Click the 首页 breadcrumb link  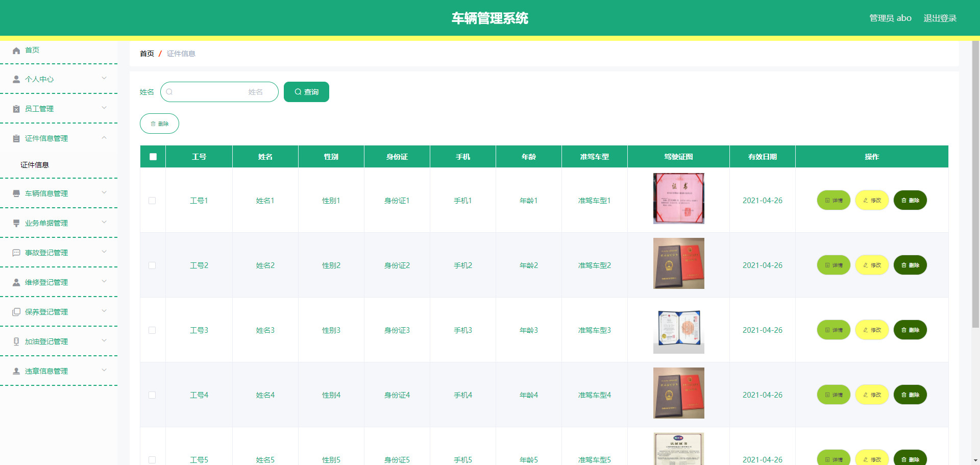coord(147,54)
